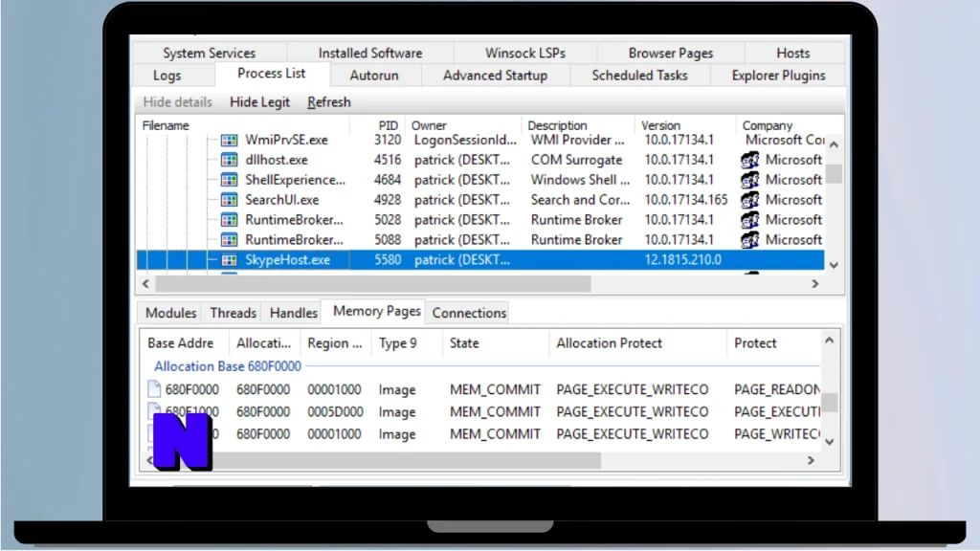This screenshot has width=980, height=551.
Task: Open the Advanced Startup tab
Action: (495, 76)
